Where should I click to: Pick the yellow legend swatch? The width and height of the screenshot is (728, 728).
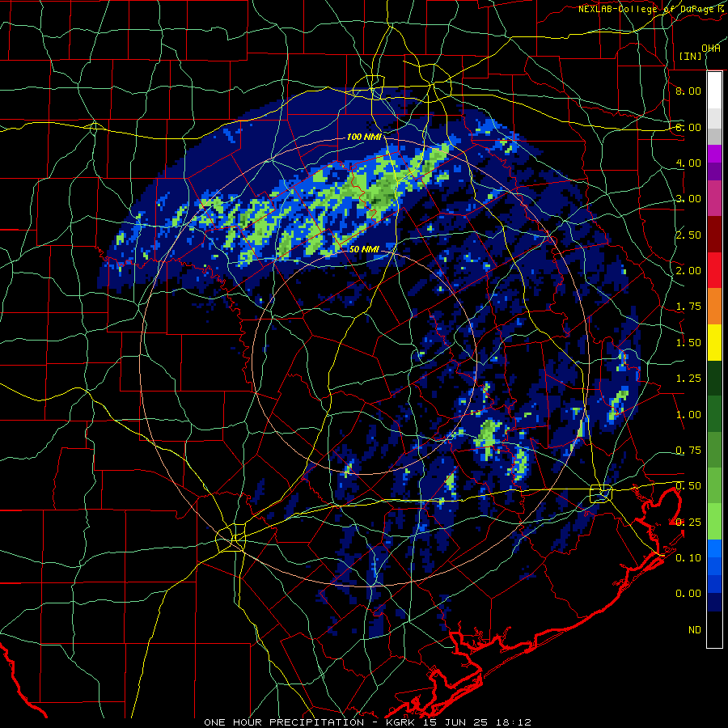tap(714, 342)
